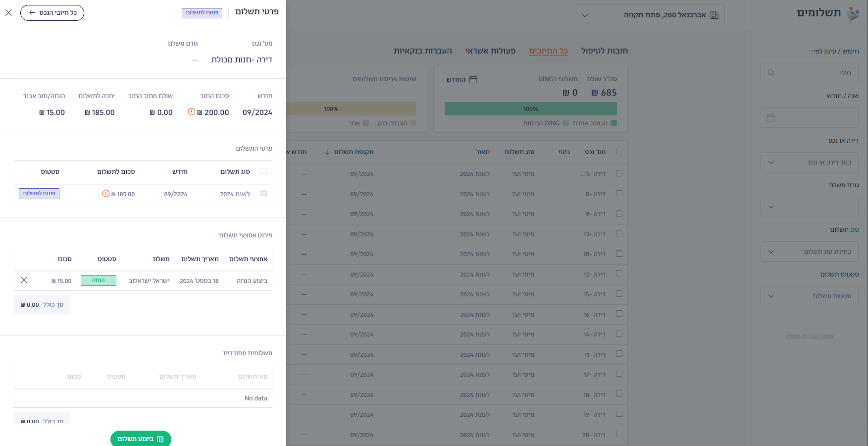Open the העברות בנקאיות tab

click(423, 51)
